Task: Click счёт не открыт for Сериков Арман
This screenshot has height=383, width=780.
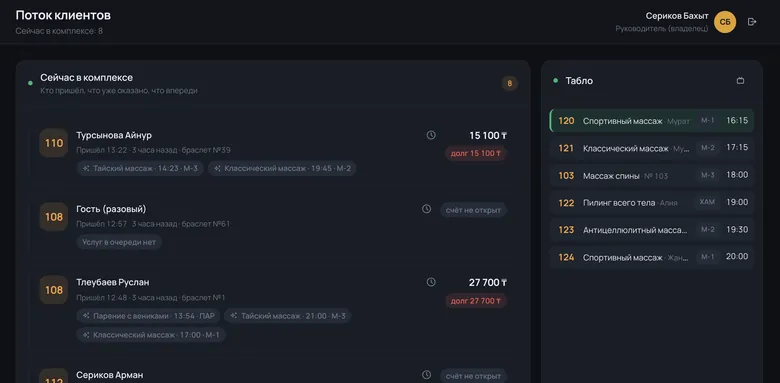Action: click(x=473, y=376)
